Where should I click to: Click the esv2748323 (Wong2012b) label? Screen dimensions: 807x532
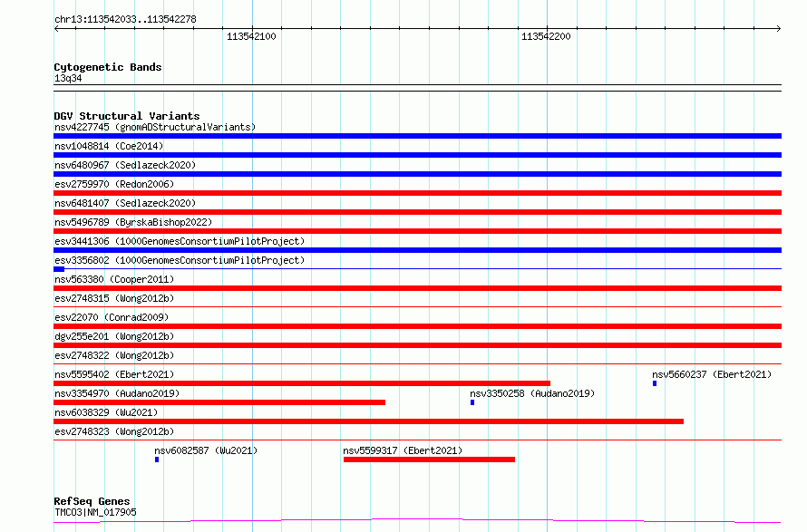(x=114, y=431)
